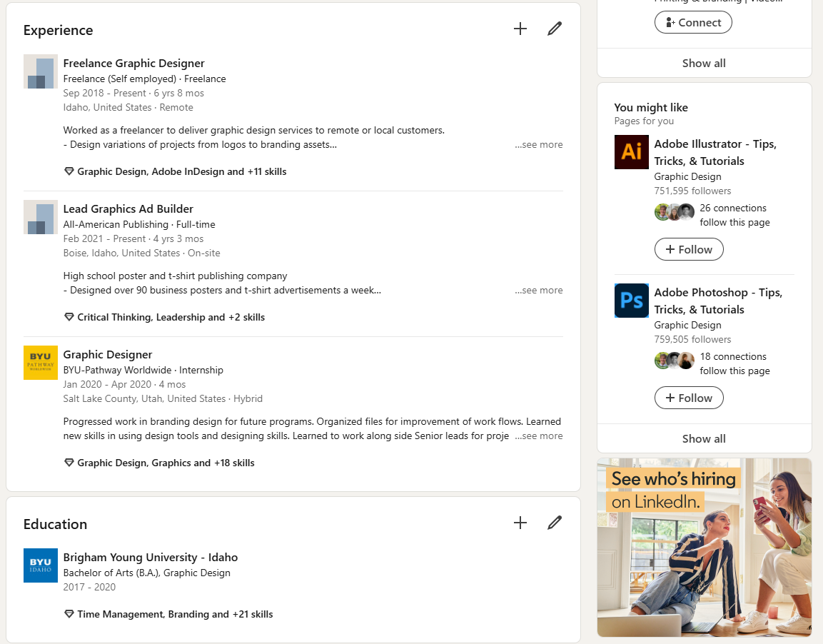
Task: Click skills diamond icon beside Time Management, Branding
Action: [69, 614]
